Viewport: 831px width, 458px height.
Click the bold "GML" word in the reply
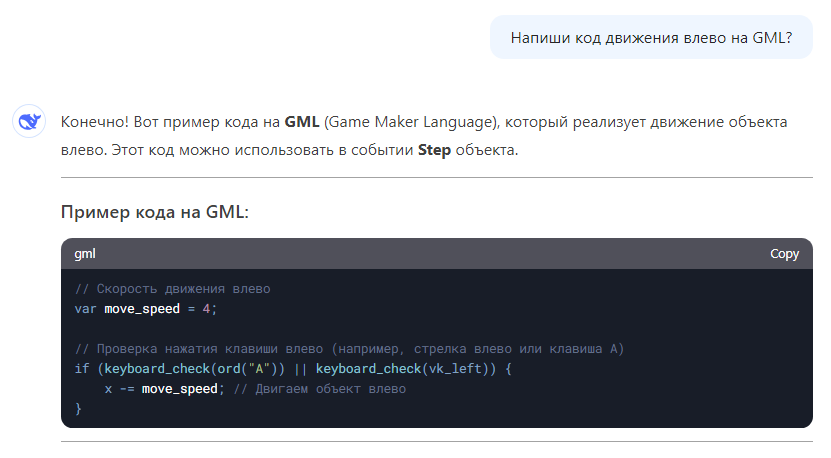click(301, 122)
